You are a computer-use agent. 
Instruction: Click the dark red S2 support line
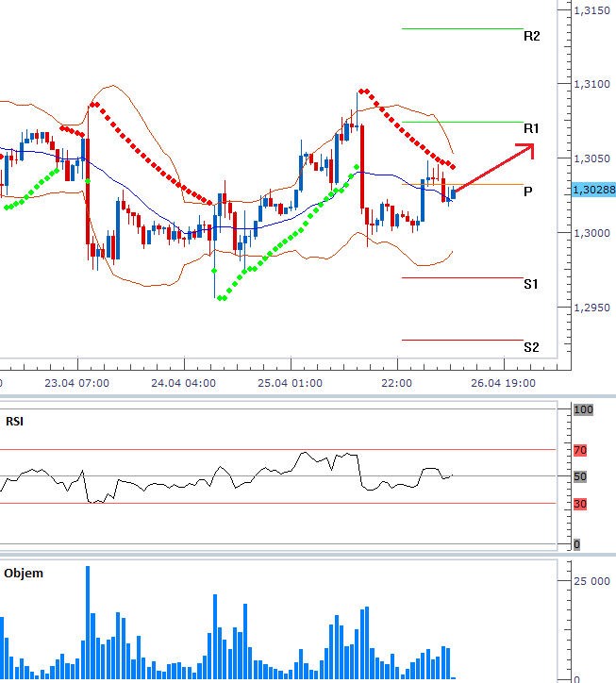click(x=462, y=340)
